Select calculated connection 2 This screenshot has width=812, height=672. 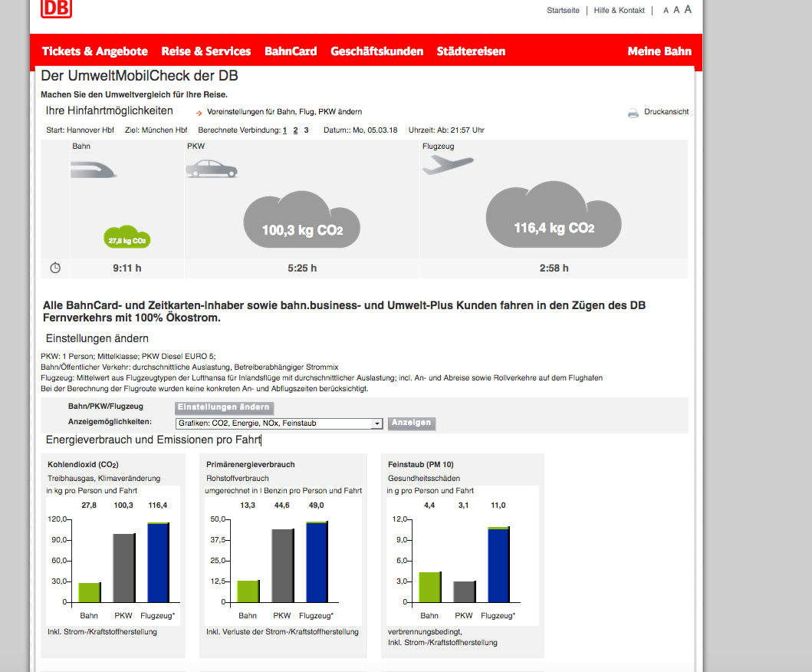tap(296, 130)
